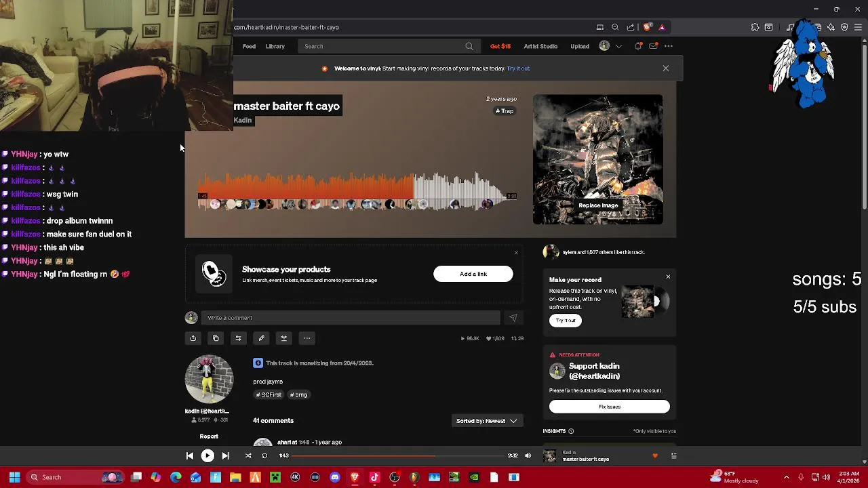Screen dimensions: 868x488
Task: Click the likes count 1,609
Action: pyautogui.click(x=495, y=338)
